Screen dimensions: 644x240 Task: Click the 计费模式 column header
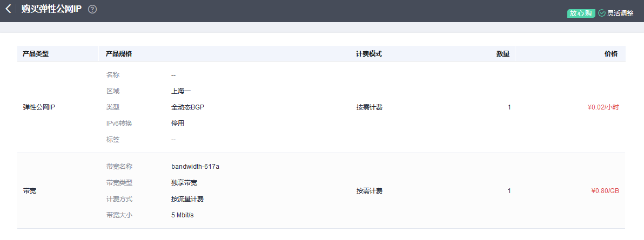[369, 54]
